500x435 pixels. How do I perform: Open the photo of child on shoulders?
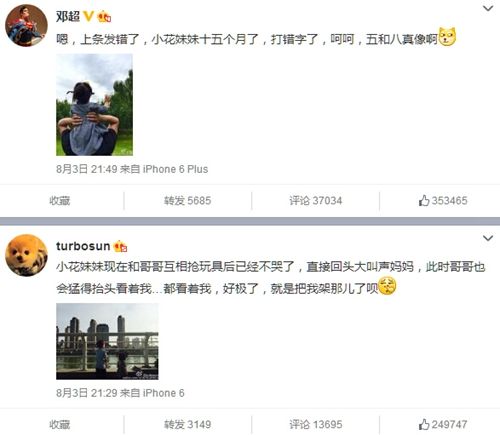[94, 105]
